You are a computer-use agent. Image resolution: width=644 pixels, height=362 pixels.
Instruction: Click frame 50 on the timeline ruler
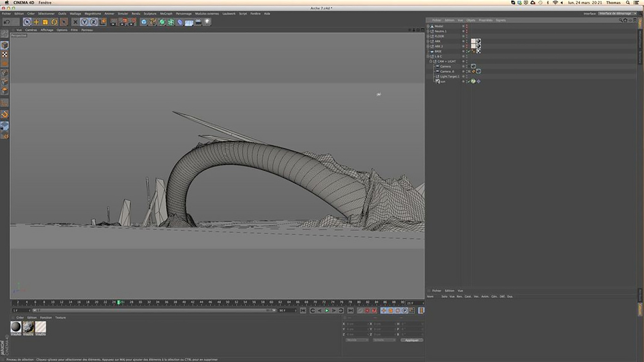coord(228,302)
